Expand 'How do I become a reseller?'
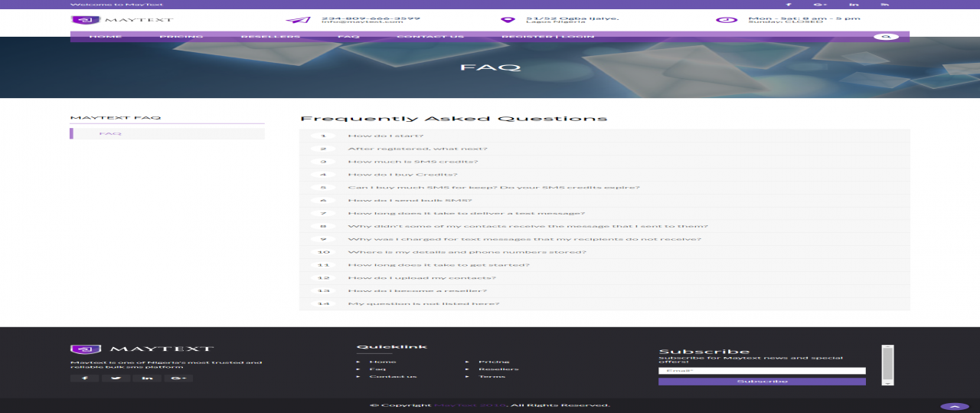Image resolution: width=980 pixels, height=413 pixels. click(x=417, y=291)
